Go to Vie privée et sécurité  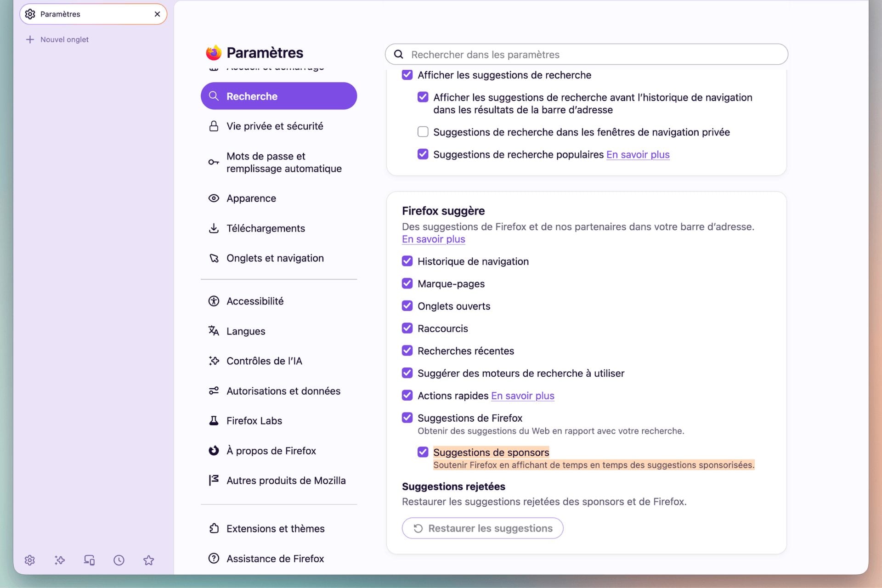pos(279,126)
